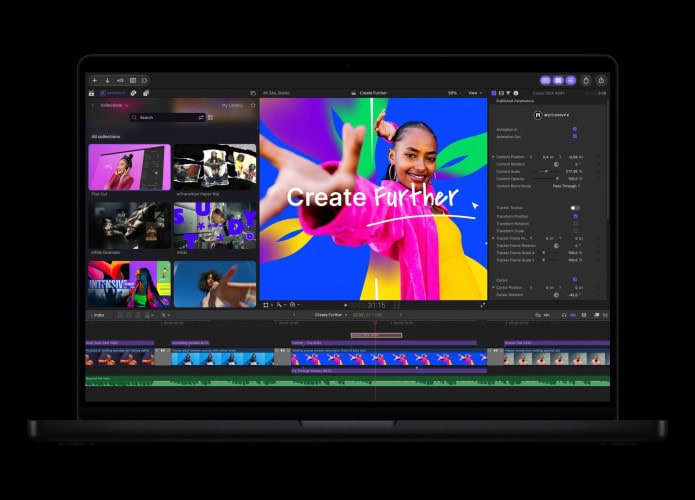695x500 pixels.
Task: Open the mTransition Paper Rip collection thumbnail
Action: pyautogui.click(x=215, y=167)
